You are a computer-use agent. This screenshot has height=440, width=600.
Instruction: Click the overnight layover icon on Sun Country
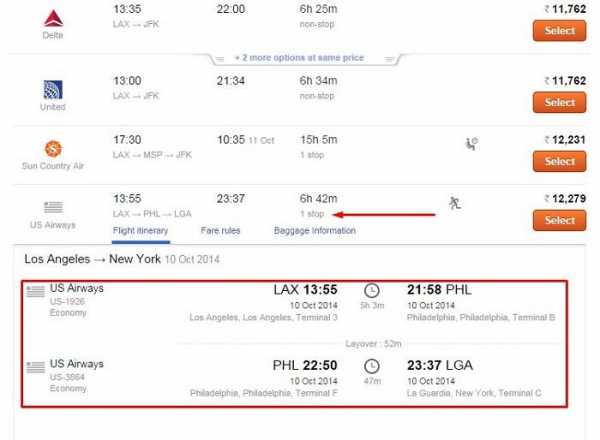click(x=471, y=144)
